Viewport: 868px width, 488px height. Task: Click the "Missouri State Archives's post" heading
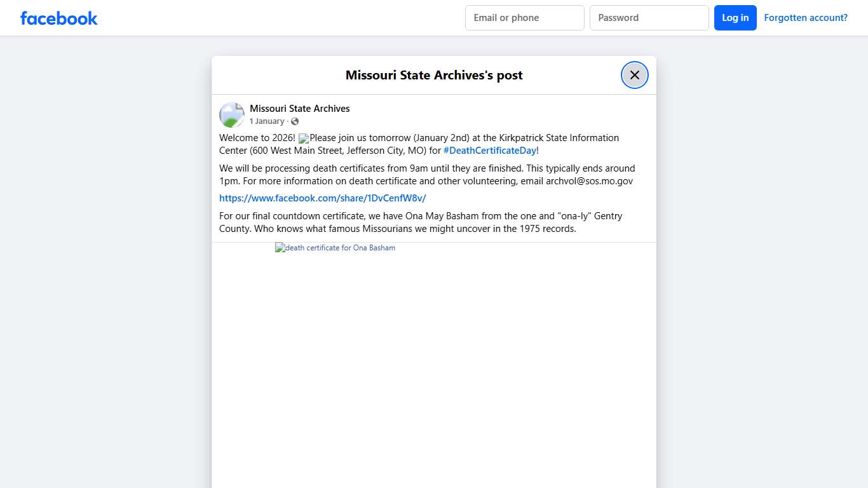(433, 75)
